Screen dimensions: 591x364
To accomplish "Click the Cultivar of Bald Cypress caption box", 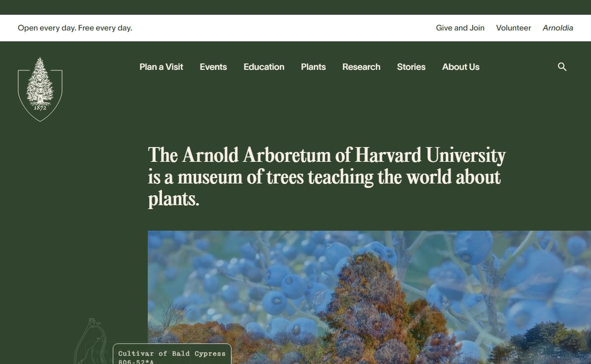I will [172, 354].
